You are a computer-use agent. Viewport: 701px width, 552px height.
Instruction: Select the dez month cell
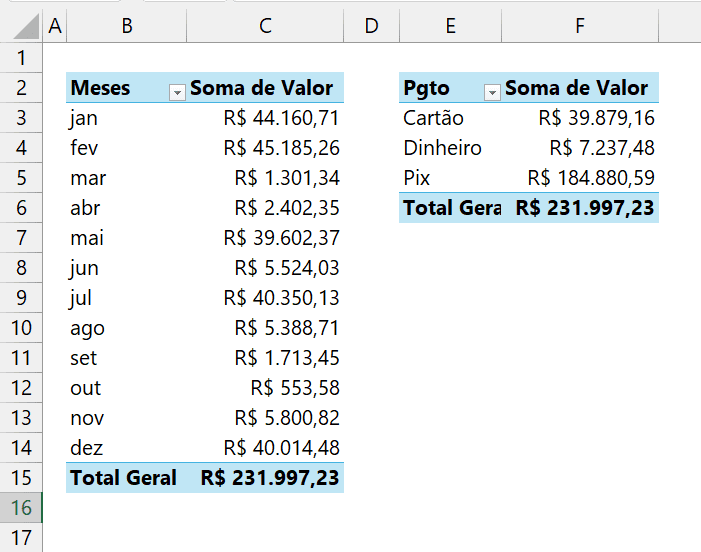click(x=127, y=448)
